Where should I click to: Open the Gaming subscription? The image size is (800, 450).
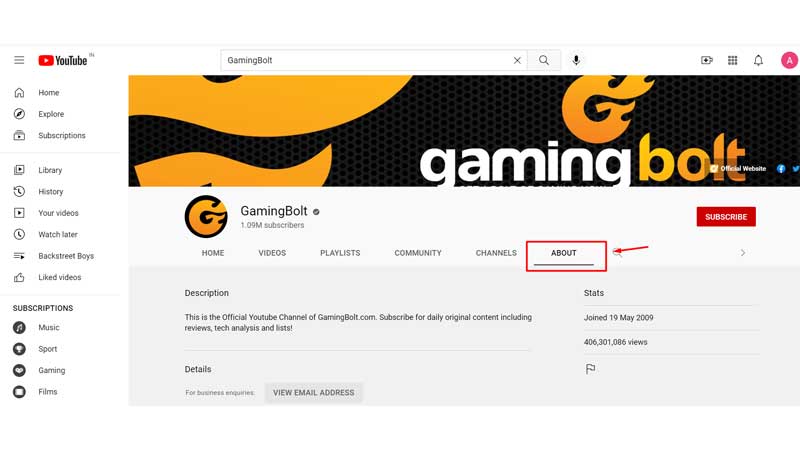click(x=52, y=370)
